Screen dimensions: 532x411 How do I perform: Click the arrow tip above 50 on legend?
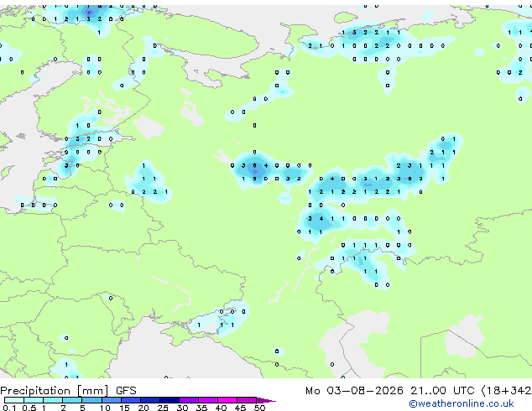coord(266,401)
